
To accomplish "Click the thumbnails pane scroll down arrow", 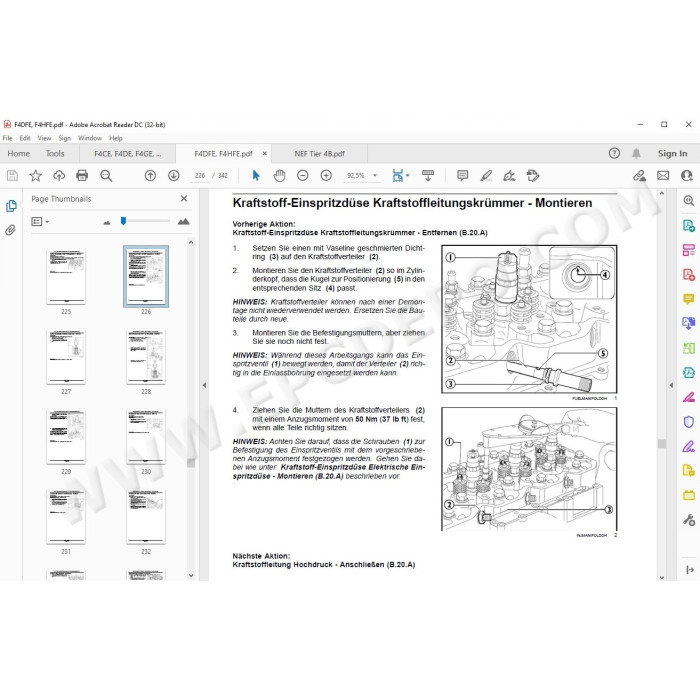I will pyautogui.click(x=191, y=575).
